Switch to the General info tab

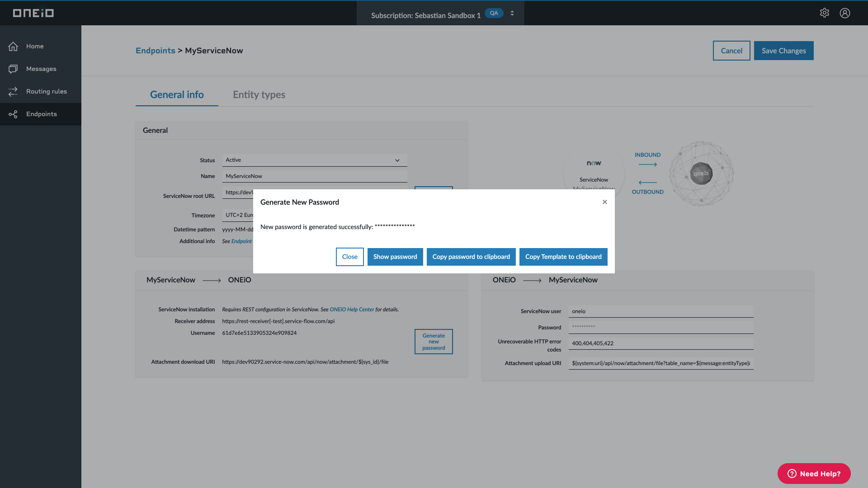177,94
